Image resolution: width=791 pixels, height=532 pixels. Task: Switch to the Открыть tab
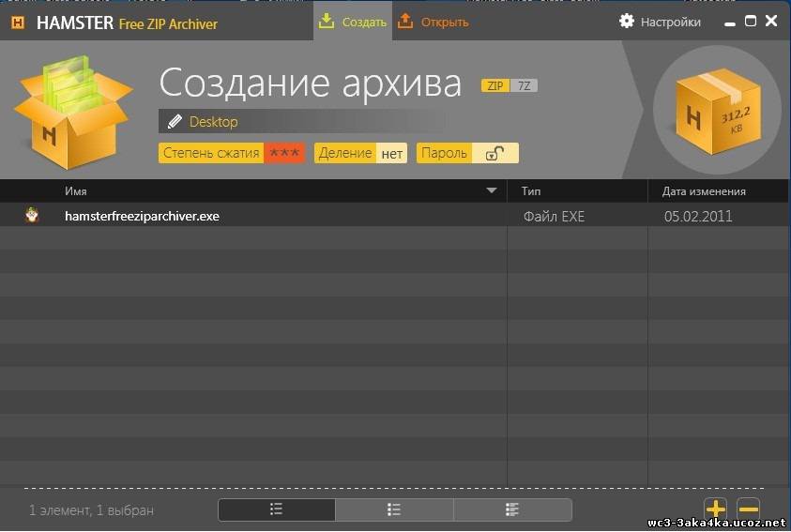[433, 22]
